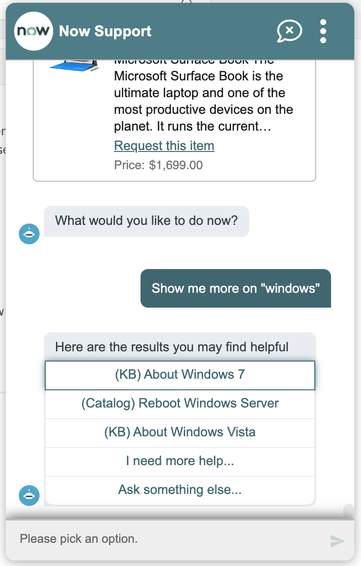Open the "Request this item" link
This screenshot has width=361, height=566.
coord(164,145)
